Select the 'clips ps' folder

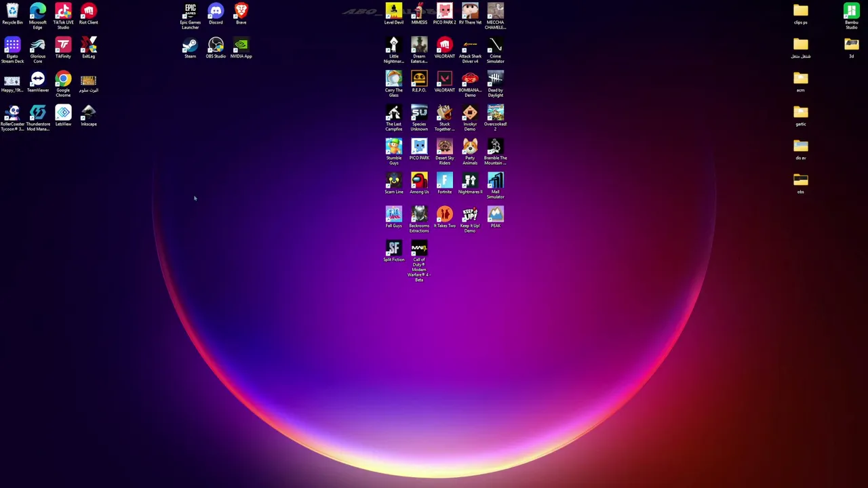coord(801,14)
